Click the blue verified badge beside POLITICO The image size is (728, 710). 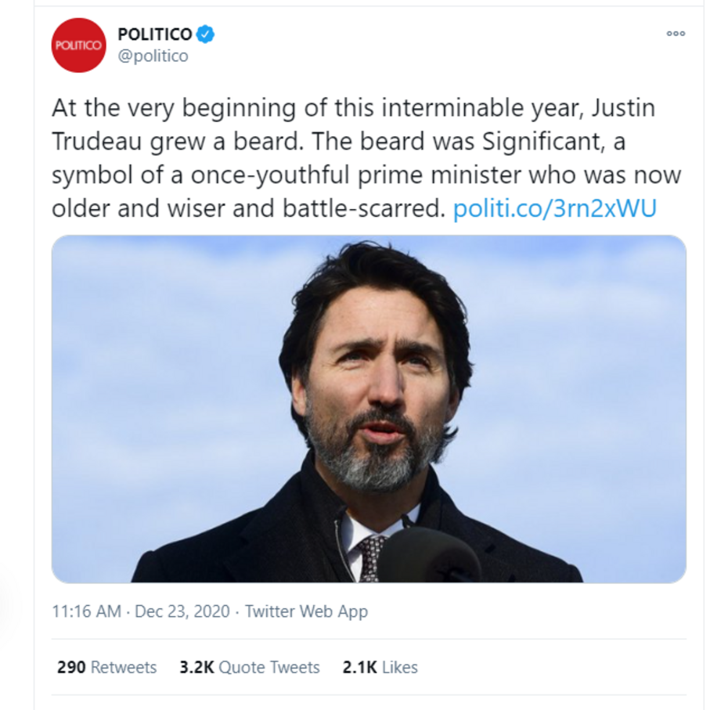[x=204, y=34]
